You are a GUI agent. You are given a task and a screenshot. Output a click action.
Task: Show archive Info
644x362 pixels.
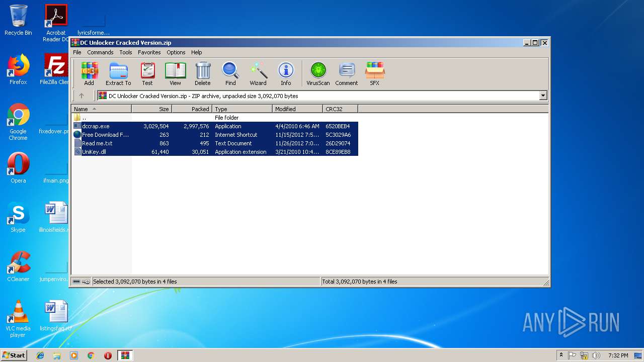coord(286,74)
